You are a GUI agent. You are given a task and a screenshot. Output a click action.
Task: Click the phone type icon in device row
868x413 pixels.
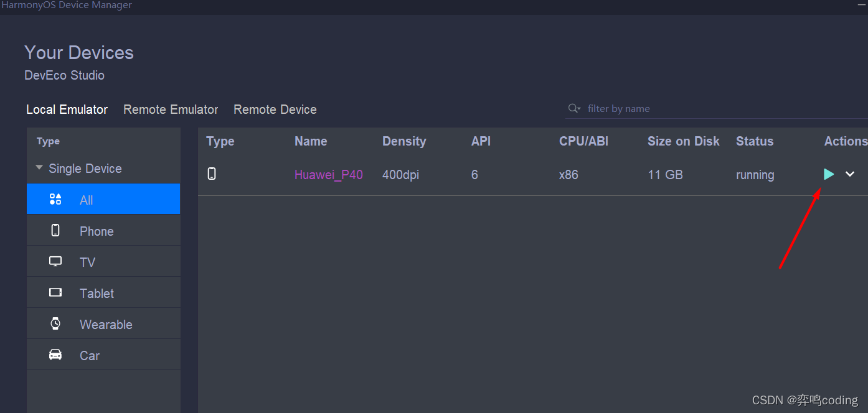coord(212,174)
